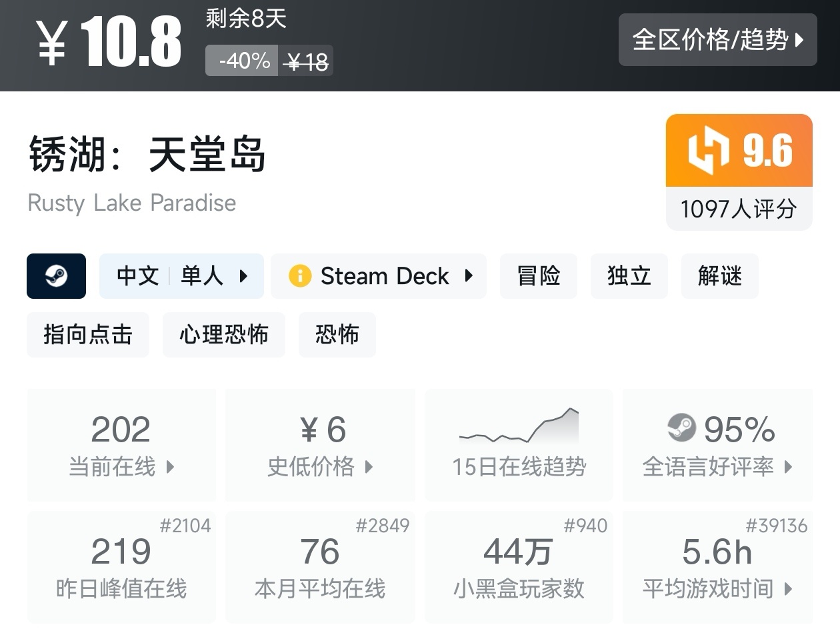
Task: Tap the 解谜 puzzle tag
Action: [x=719, y=276]
